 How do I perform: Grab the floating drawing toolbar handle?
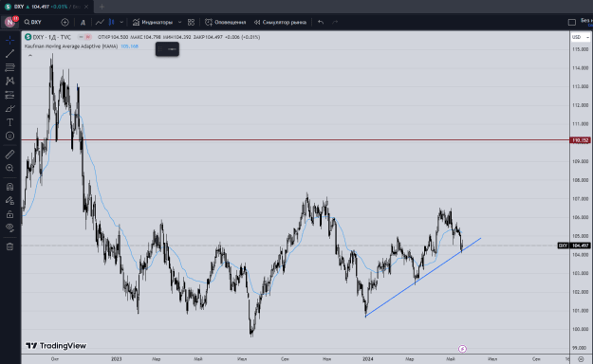[160, 49]
